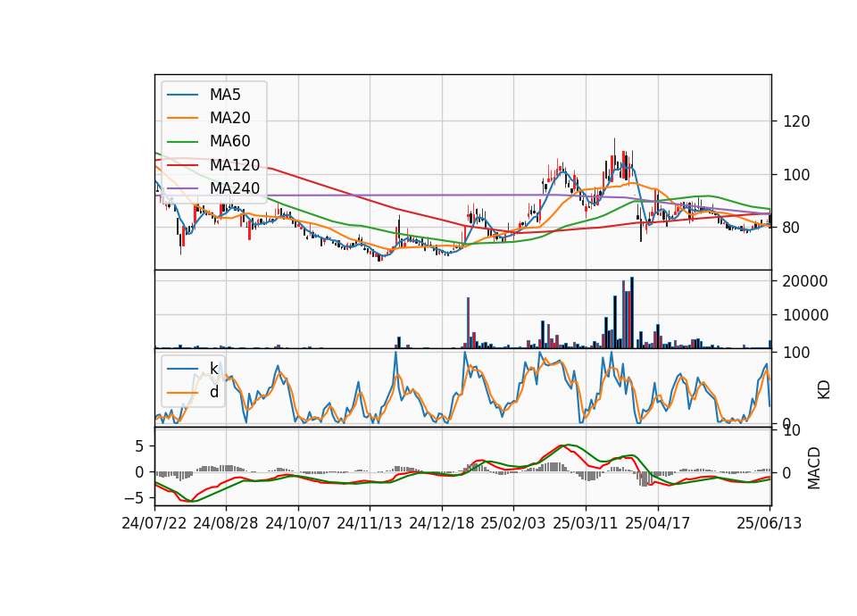Click the 120 price axis label
The width and height of the screenshot is (857, 616).
[x=796, y=121]
